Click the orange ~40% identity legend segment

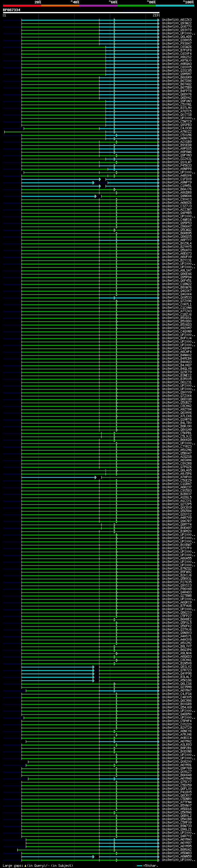coord(60,6)
